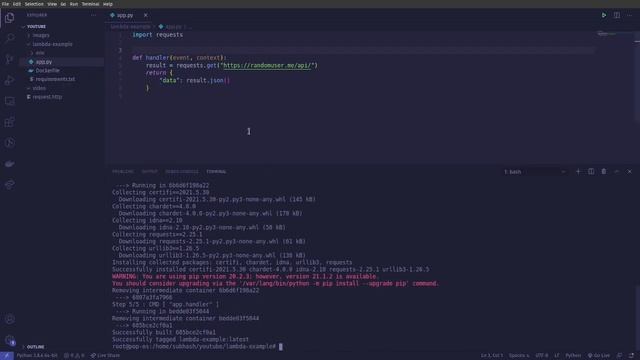This screenshot has width=640, height=360.
Task: Change LF end-of-line sequence in status bar
Action: (557, 356)
